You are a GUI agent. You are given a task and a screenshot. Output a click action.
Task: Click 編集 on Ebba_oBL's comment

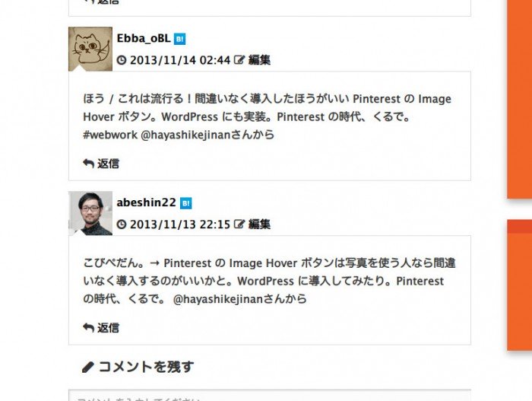tap(260, 60)
